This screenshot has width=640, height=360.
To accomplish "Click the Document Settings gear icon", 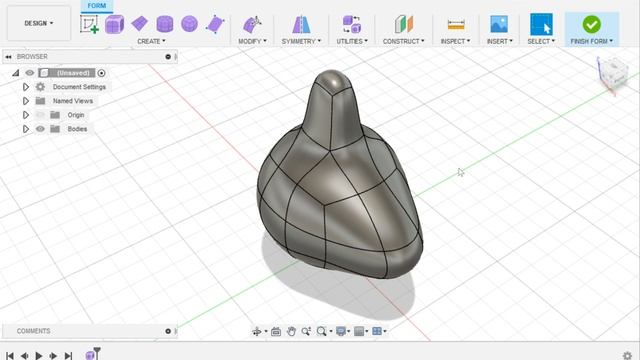I will click(x=40, y=87).
